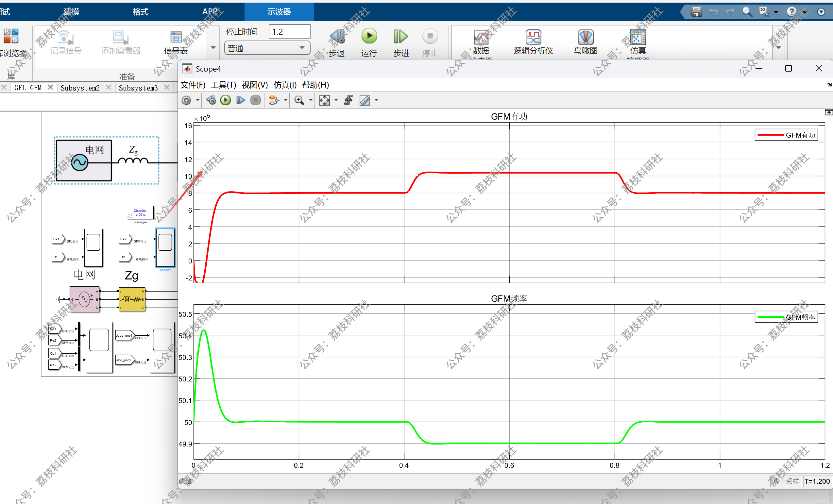Screen dimensions: 833x504
Task: Close Subsystem3 model tab
Action: tap(167, 87)
